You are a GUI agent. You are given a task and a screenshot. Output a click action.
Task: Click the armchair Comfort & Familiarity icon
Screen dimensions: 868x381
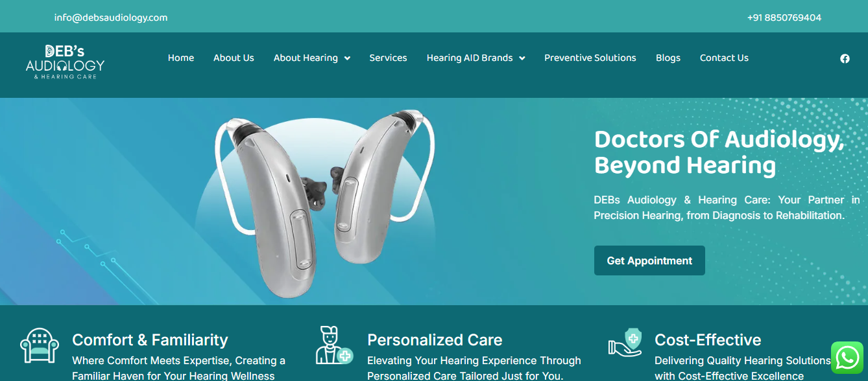pyautogui.click(x=40, y=345)
